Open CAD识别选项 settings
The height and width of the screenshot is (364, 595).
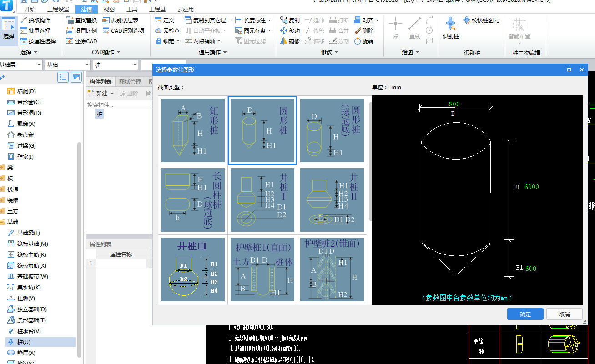pos(123,30)
